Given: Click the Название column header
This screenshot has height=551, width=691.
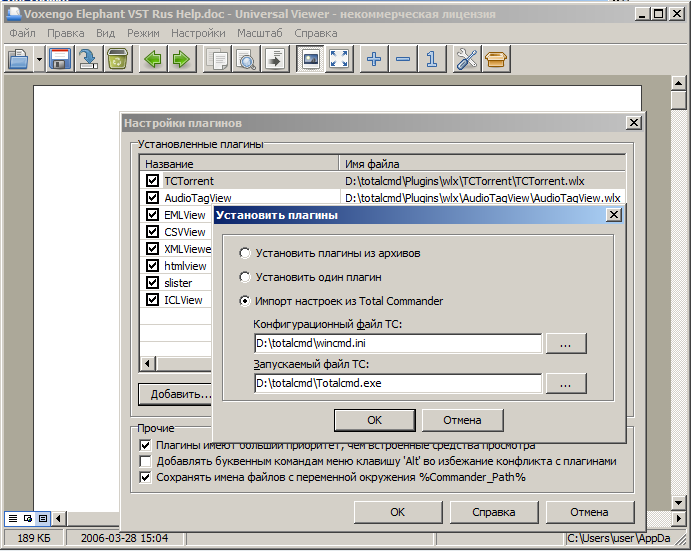Looking at the screenshot, I should (239, 164).
